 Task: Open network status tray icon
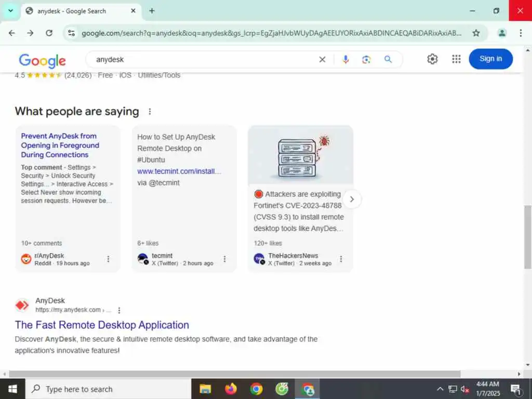[x=453, y=389]
